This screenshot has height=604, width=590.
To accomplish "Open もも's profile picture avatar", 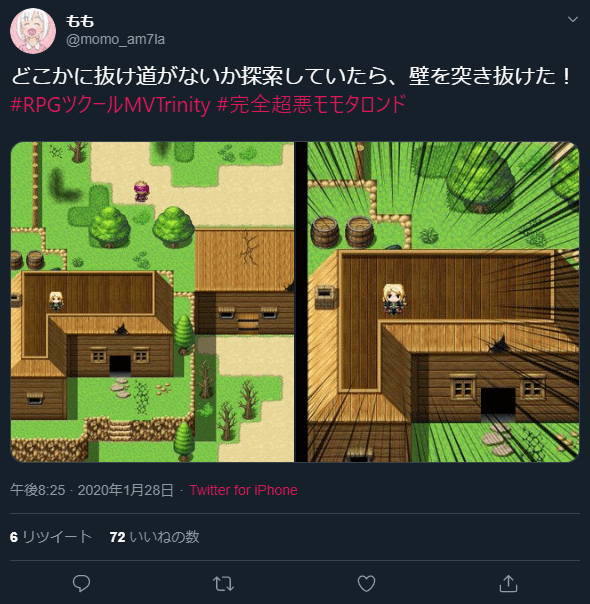I will (33, 30).
